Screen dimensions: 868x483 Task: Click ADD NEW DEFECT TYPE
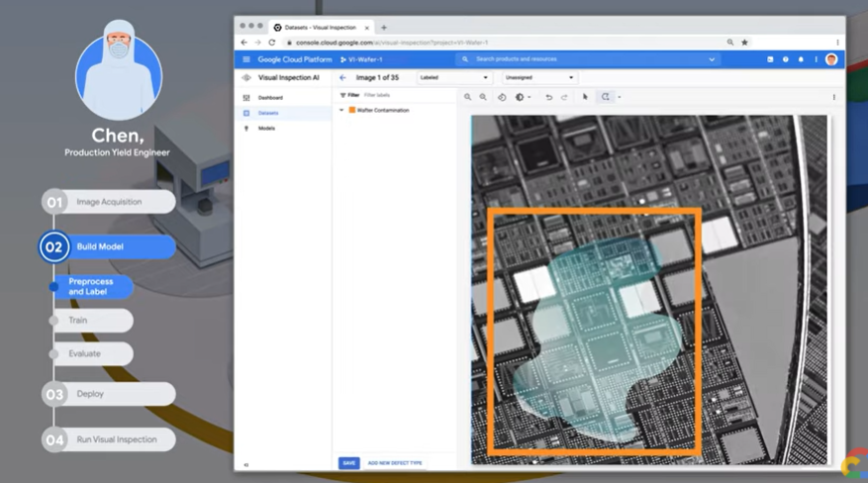click(395, 463)
